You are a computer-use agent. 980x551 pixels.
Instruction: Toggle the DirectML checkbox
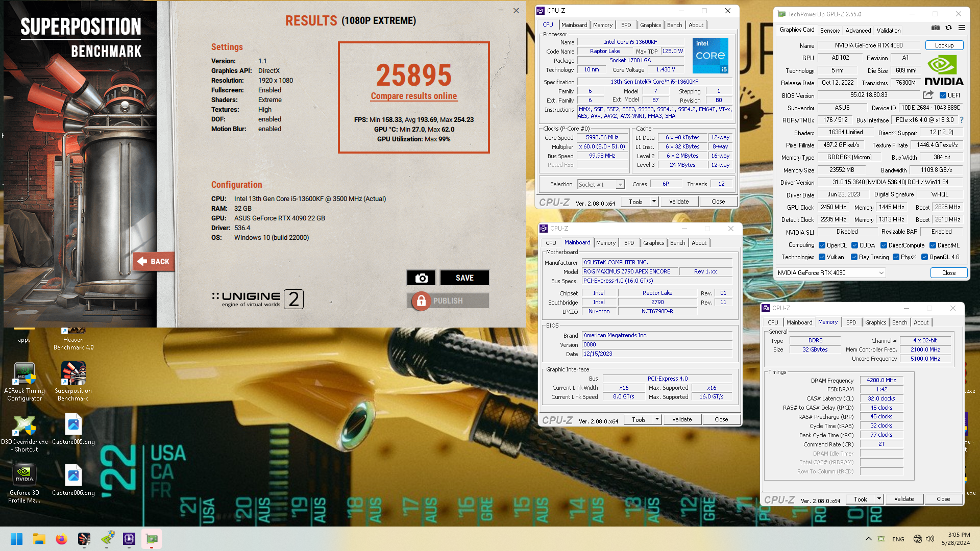pyautogui.click(x=933, y=245)
